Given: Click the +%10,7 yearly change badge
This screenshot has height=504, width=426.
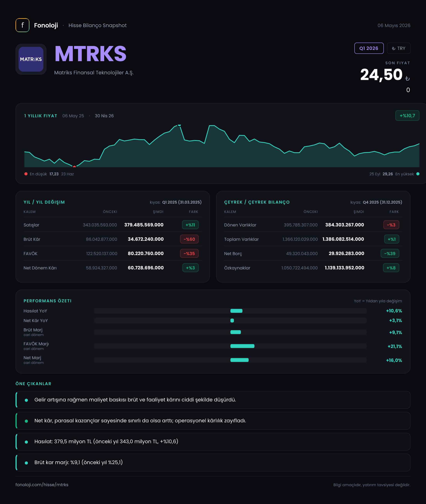Looking at the screenshot, I should (407, 116).
